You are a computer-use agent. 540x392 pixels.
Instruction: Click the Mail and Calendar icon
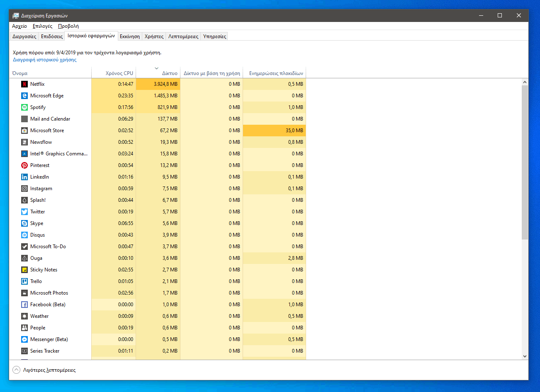pos(24,119)
